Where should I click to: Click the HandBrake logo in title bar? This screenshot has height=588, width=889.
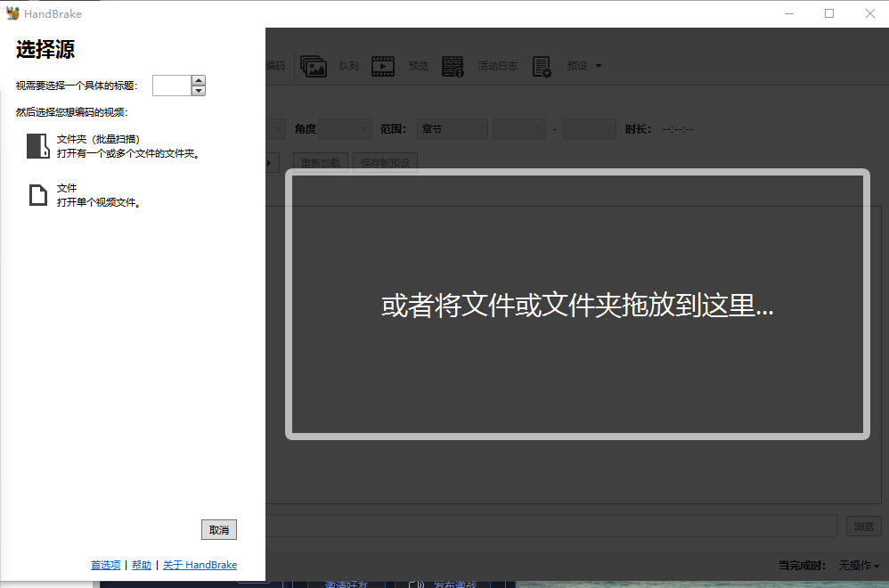(12, 13)
